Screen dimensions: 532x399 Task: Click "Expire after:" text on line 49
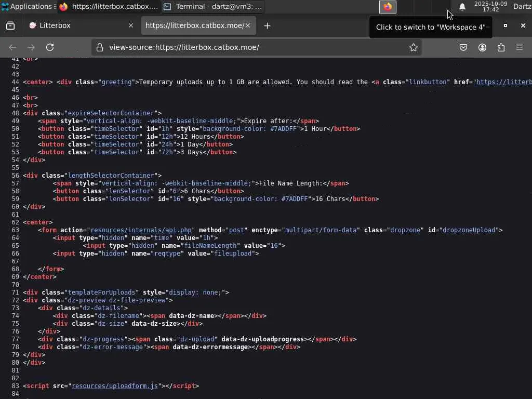click(268, 121)
